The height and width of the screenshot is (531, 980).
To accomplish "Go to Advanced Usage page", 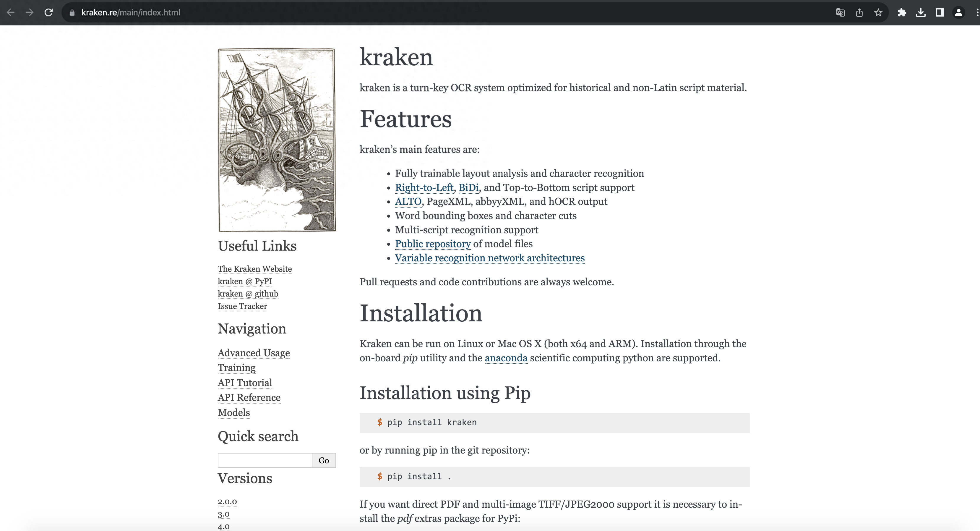I will (x=254, y=353).
